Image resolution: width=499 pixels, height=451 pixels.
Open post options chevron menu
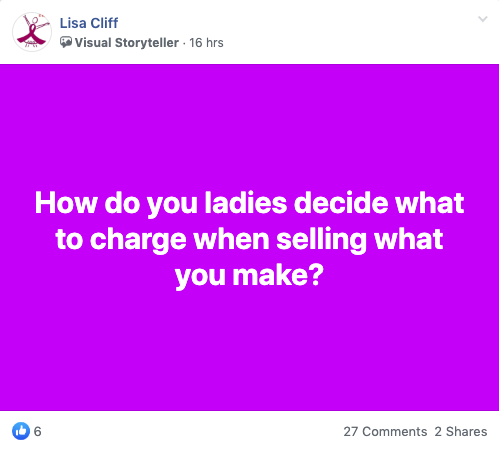click(483, 19)
